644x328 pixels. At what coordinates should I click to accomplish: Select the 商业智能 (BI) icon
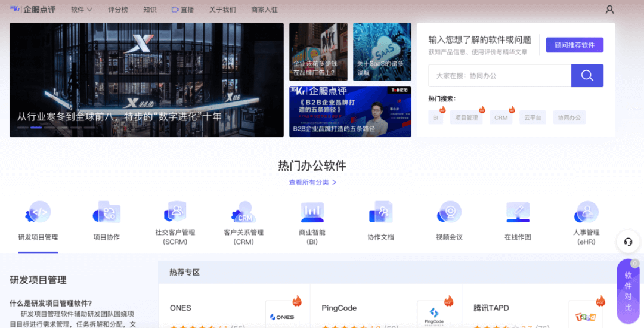(x=312, y=212)
